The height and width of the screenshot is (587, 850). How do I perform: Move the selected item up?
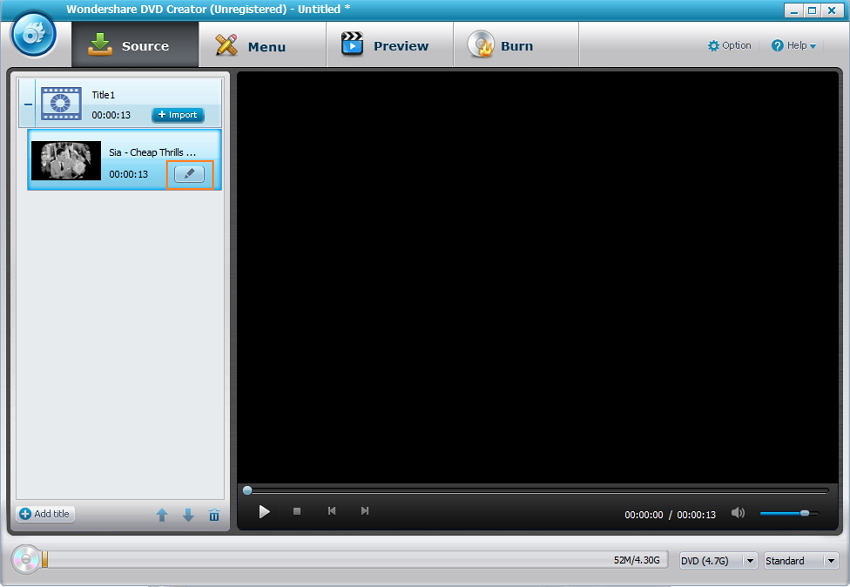162,515
